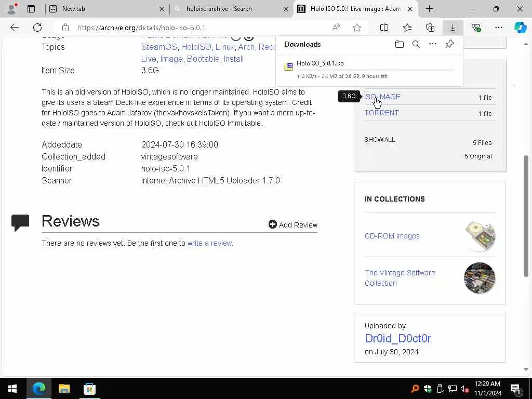Click the HoloISO_5.0.1.iso file name
This screenshot has width=532, height=399.
coord(320,63)
